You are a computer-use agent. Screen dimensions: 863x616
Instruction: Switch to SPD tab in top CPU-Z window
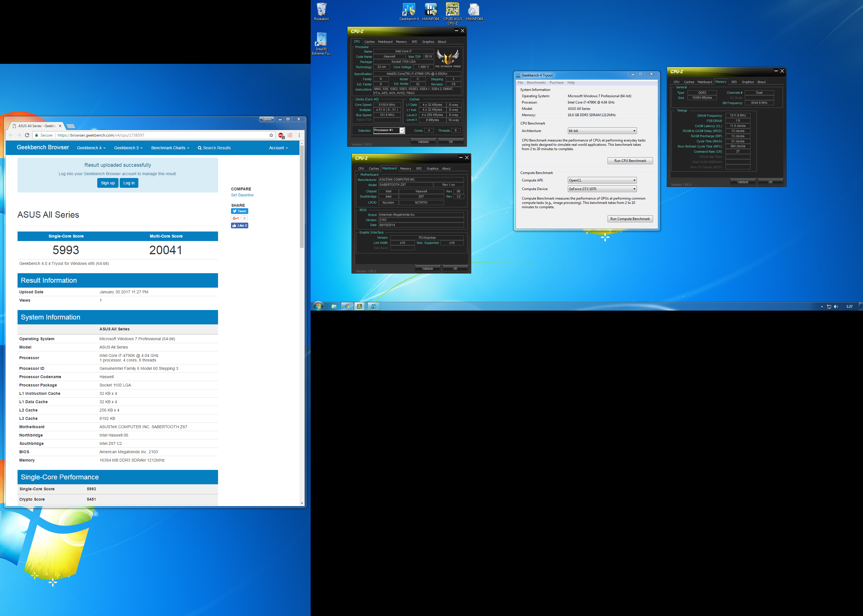pyautogui.click(x=414, y=42)
